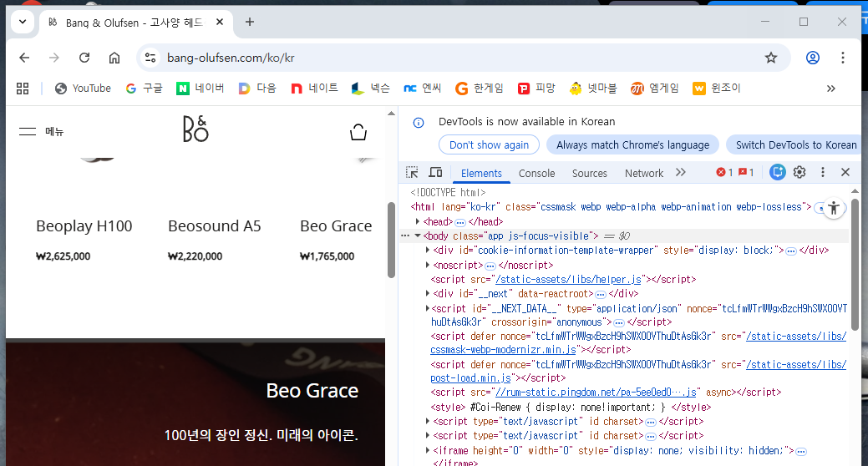Viewport: 868px width, 466px height.
Task: Open the 넷마블 bookmark
Action: click(x=593, y=89)
